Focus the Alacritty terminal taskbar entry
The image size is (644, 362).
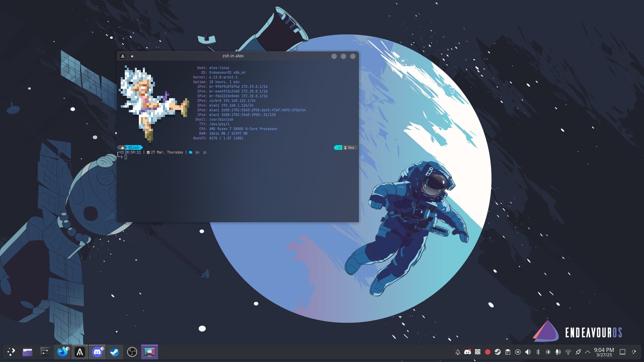(x=80, y=352)
